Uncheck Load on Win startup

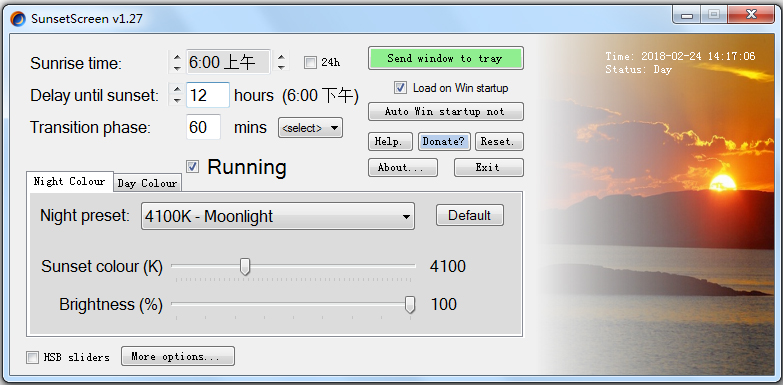tap(400, 88)
